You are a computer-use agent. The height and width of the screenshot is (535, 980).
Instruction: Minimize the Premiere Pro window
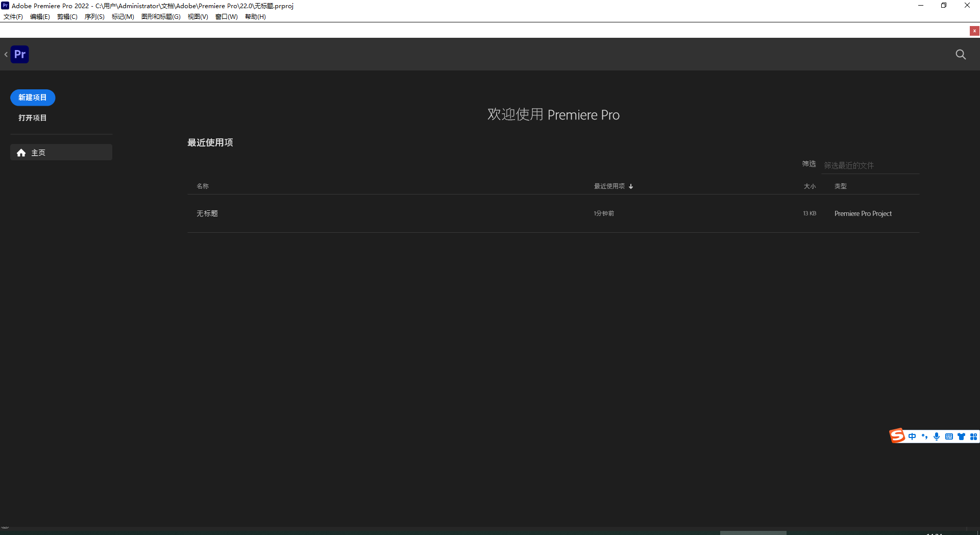point(921,6)
